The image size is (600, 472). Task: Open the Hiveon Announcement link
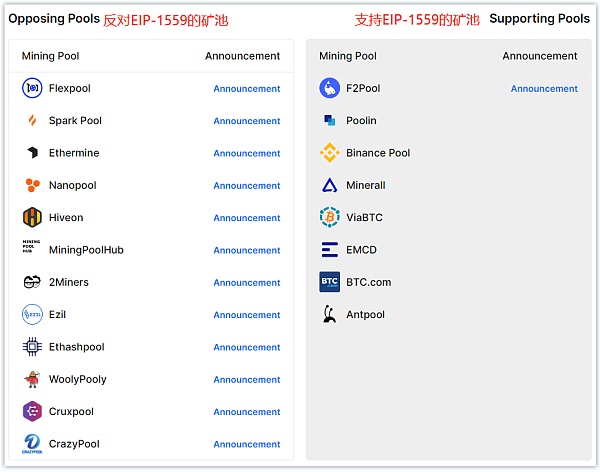(247, 218)
